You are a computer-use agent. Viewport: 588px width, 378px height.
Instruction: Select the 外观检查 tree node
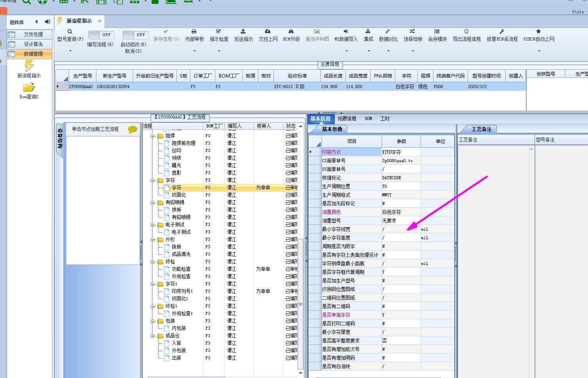181,277
